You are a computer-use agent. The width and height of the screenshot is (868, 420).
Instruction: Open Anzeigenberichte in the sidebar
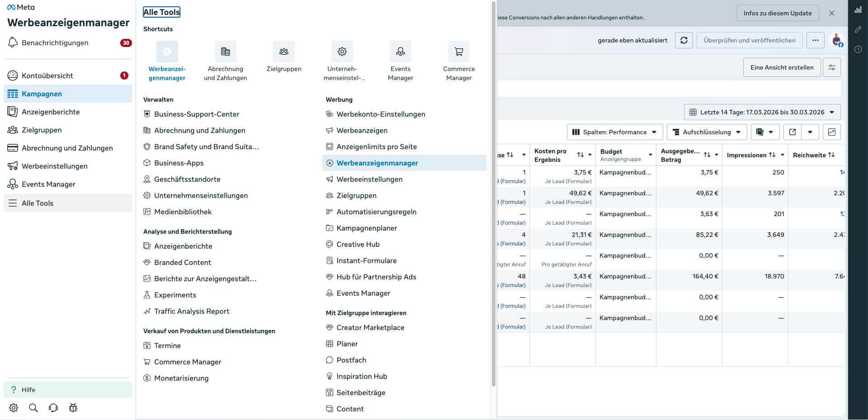68,112
